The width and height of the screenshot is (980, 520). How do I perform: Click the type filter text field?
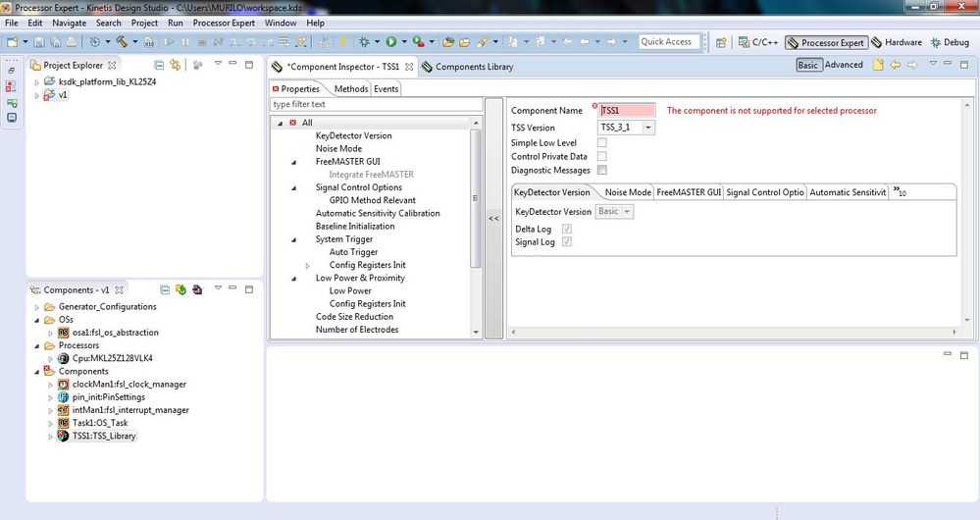pyautogui.click(x=377, y=104)
